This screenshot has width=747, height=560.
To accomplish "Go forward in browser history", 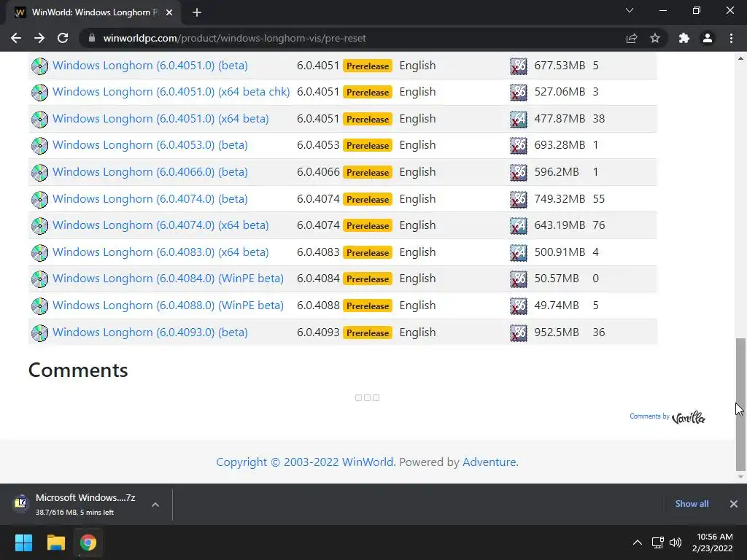I will coord(39,38).
